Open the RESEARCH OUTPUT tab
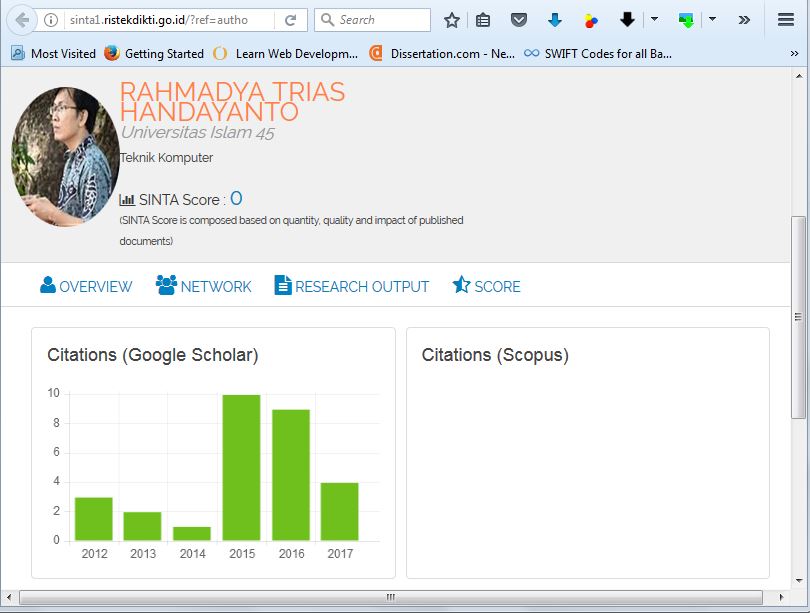This screenshot has width=810, height=613. click(x=351, y=286)
